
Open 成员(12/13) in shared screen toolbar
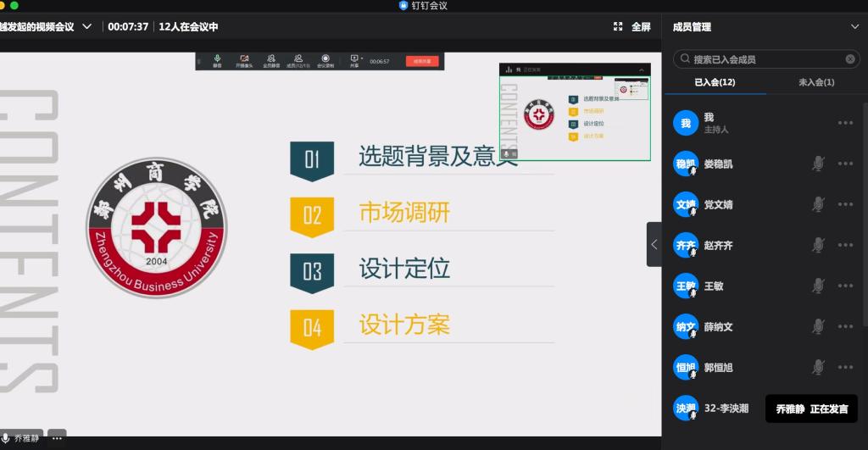(x=298, y=61)
